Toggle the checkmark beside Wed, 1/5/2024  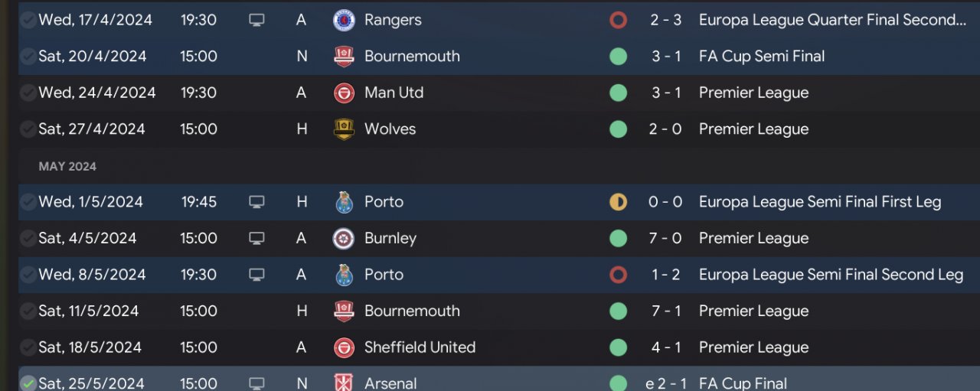28,202
